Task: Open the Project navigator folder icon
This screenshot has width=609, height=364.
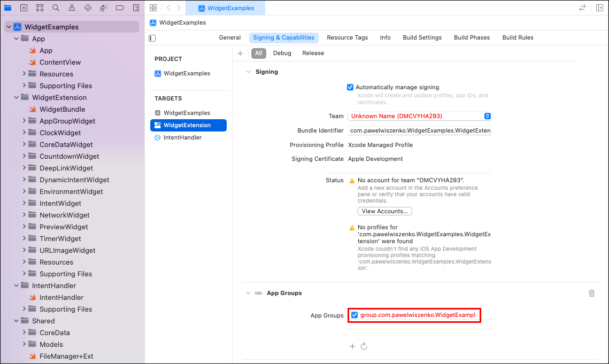Action: (x=8, y=8)
